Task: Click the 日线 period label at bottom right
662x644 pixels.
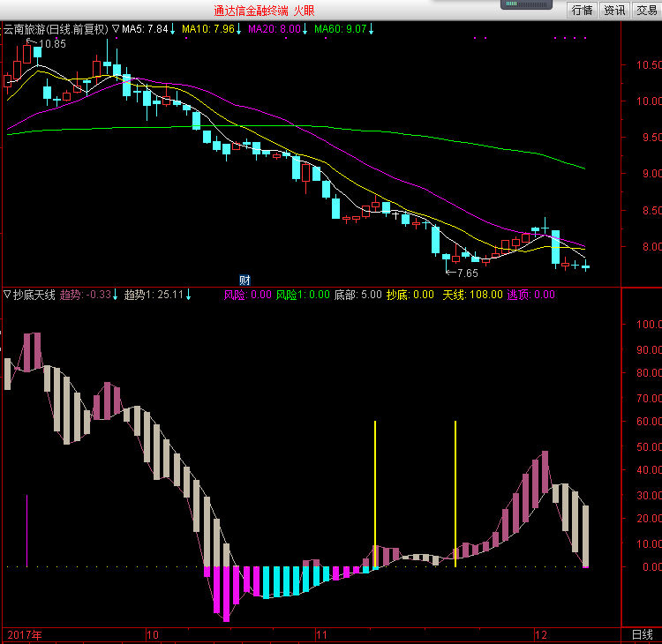Action: pos(642,634)
